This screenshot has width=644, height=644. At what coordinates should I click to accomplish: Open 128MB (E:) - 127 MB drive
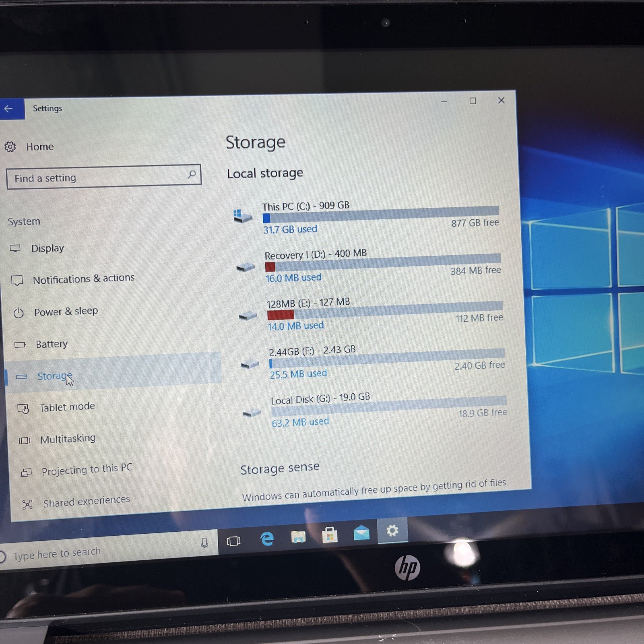point(308,303)
